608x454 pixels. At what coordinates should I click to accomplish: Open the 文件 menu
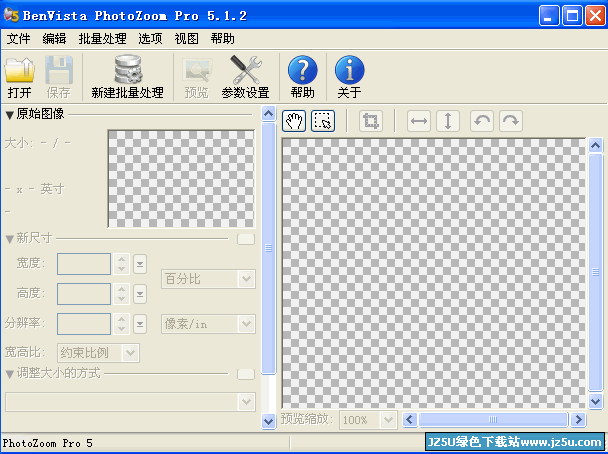point(18,39)
